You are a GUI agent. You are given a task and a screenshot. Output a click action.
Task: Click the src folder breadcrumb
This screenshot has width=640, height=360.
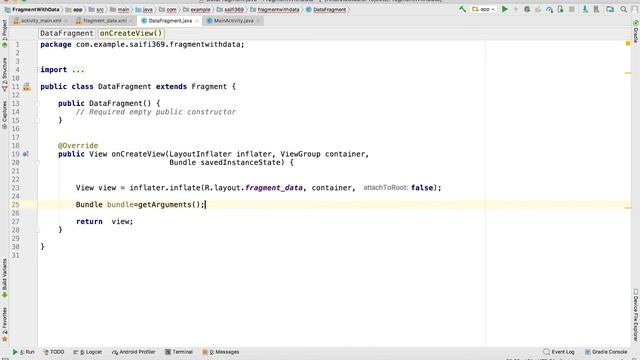coord(96,9)
